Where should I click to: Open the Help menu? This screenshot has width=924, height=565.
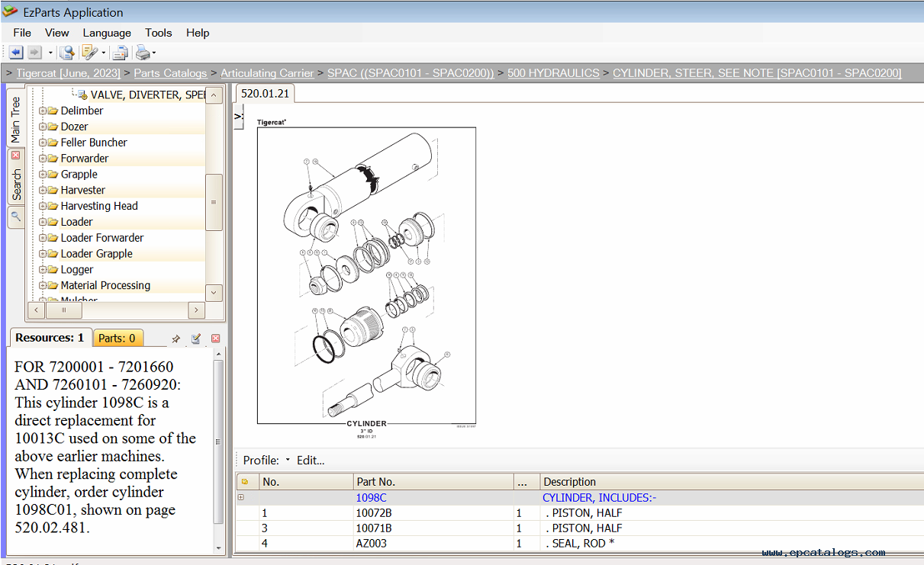[198, 33]
